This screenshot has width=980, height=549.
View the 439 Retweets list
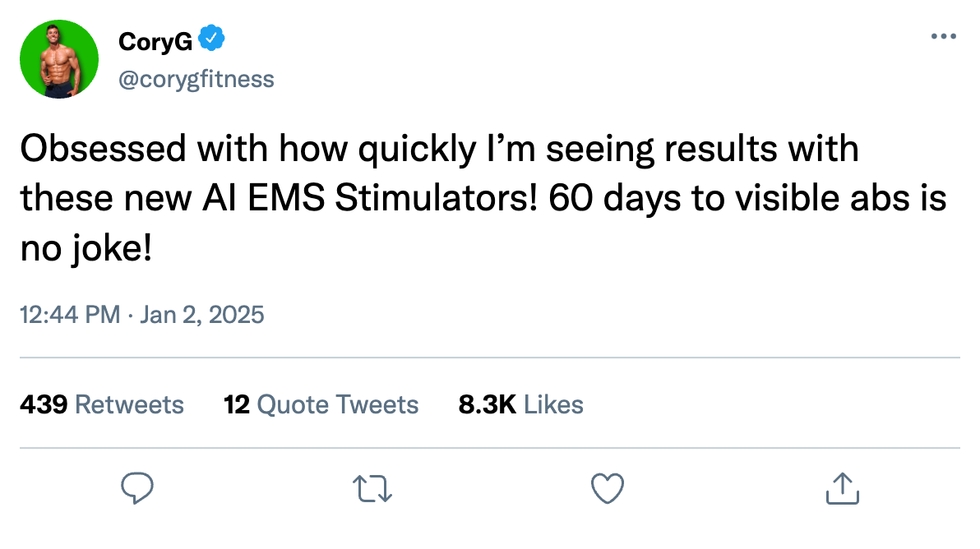102,404
